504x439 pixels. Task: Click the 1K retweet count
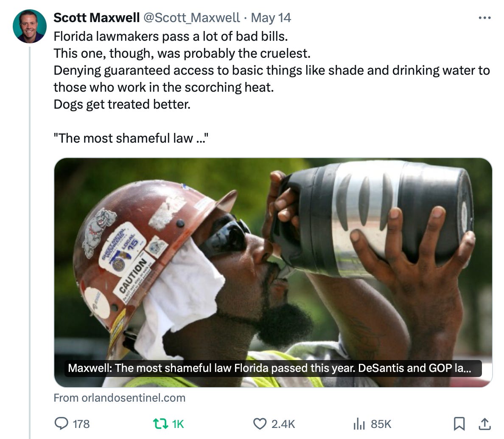point(178,424)
